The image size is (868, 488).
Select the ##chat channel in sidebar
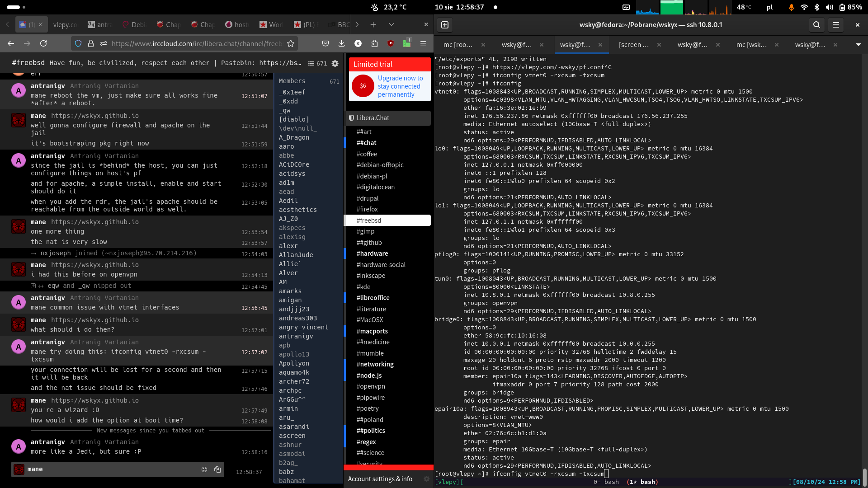click(x=367, y=143)
